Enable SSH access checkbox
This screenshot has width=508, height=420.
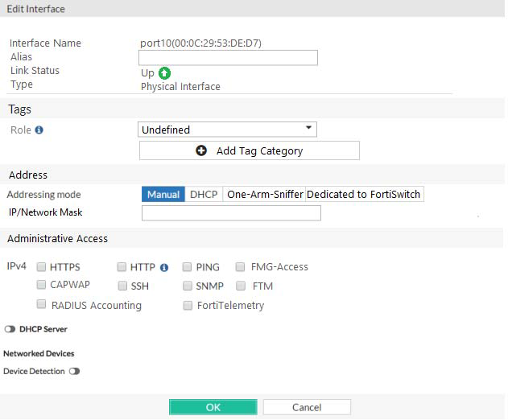click(x=122, y=286)
